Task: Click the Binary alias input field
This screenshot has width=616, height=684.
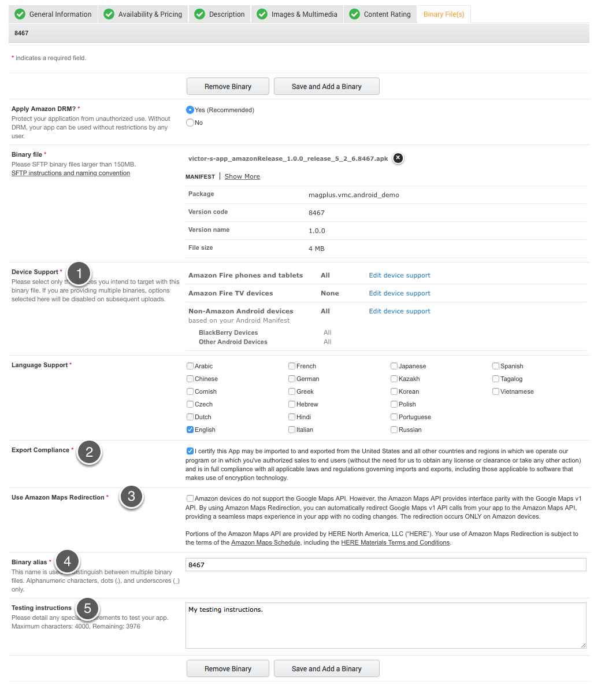Action: pyautogui.click(x=386, y=565)
